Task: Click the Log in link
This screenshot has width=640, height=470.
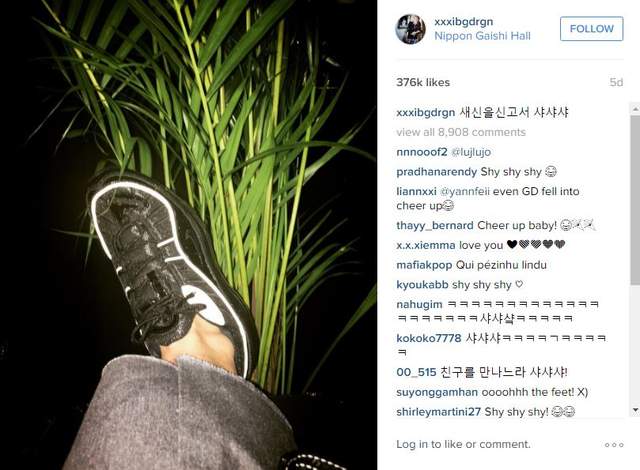Action: coord(412,444)
